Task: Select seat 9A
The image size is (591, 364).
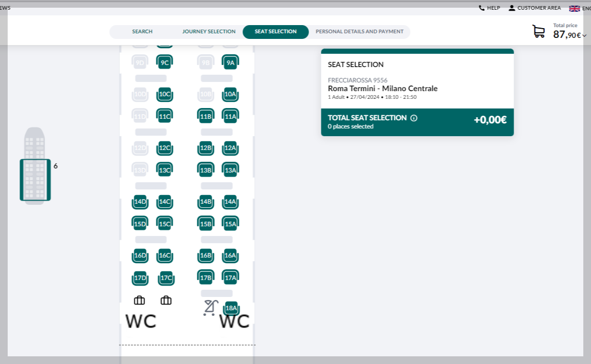Action: point(230,62)
